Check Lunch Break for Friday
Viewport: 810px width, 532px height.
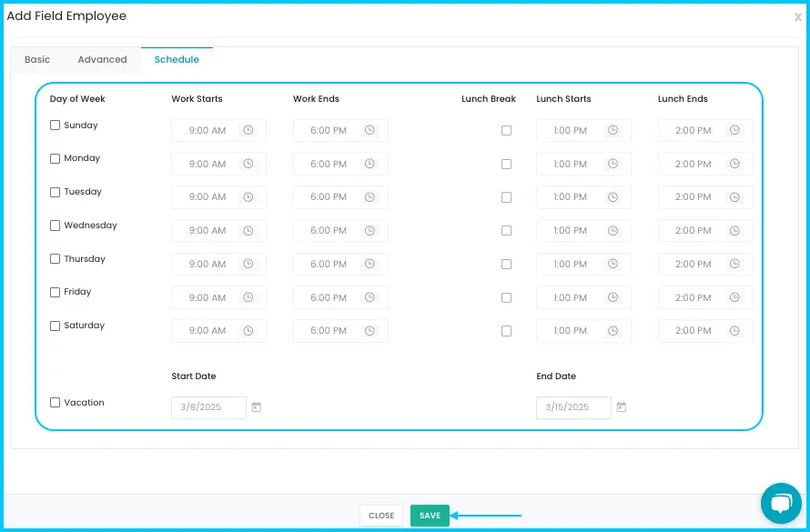coord(506,297)
